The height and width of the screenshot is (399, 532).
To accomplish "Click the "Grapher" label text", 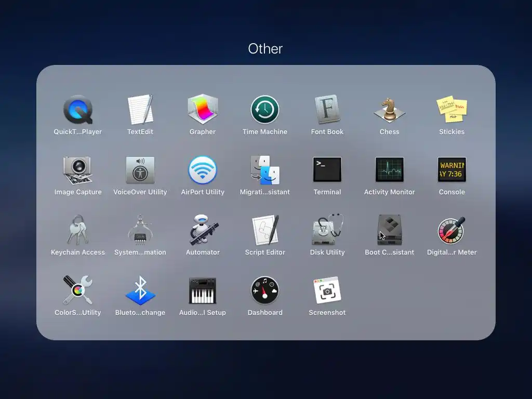I will [x=203, y=131].
